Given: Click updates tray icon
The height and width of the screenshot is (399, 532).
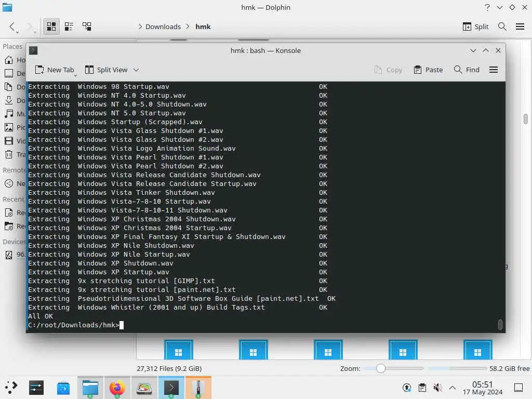Looking at the screenshot, I should coord(406,388).
